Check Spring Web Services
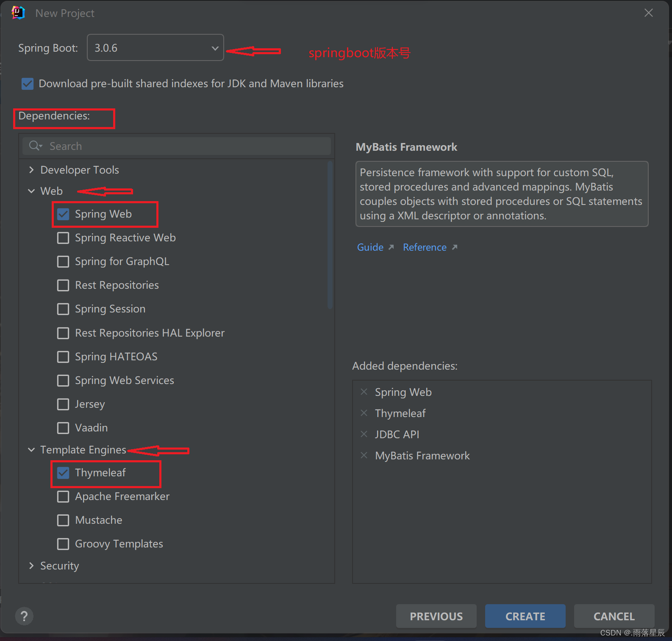 63,381
